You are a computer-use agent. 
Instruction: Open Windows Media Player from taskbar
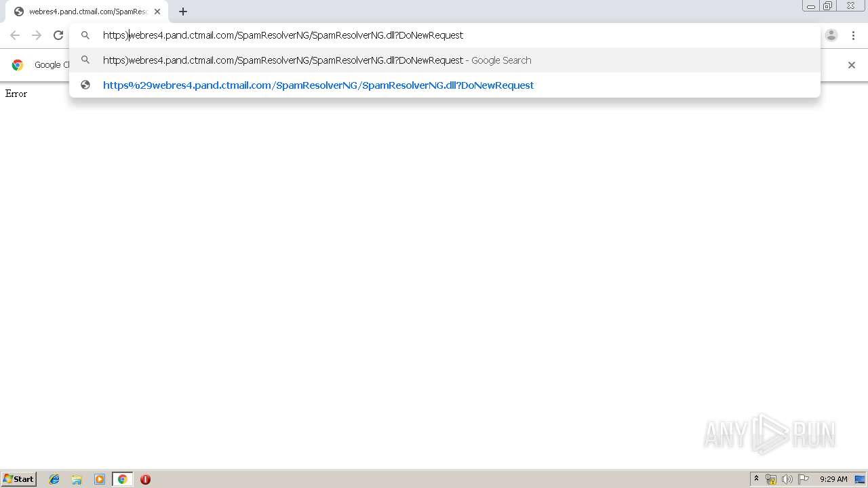[x=100, y=479]
